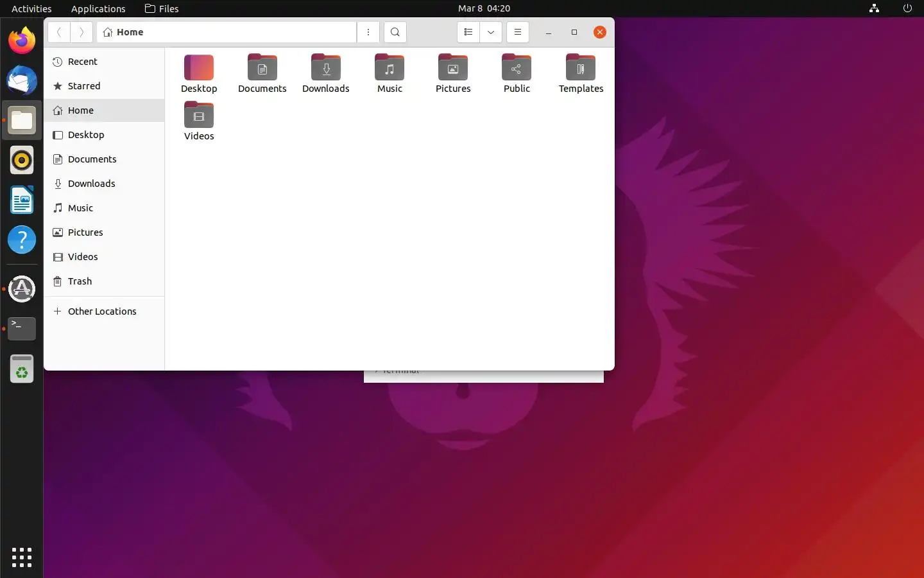Open Trash icon in the dock
Screen dimensions: 924x578
coord(22,369)
